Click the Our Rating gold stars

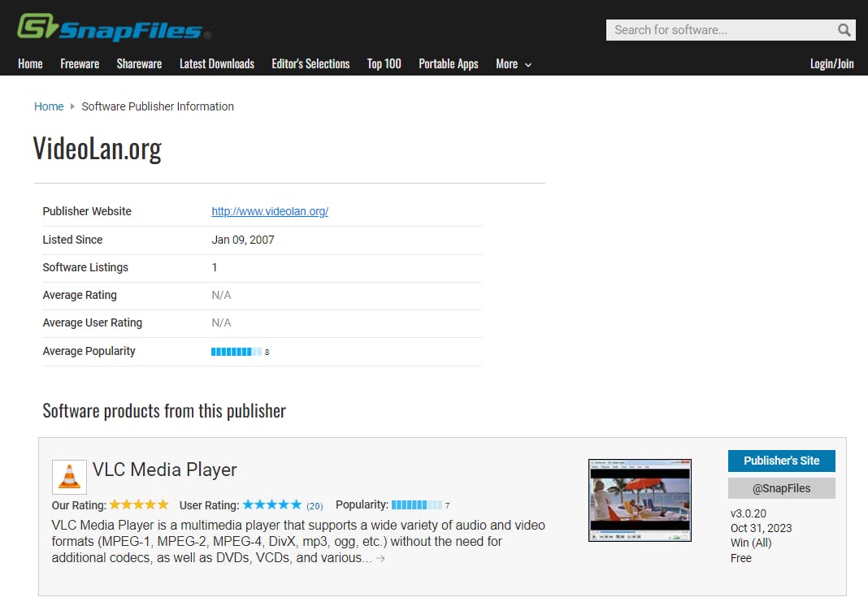139,504
